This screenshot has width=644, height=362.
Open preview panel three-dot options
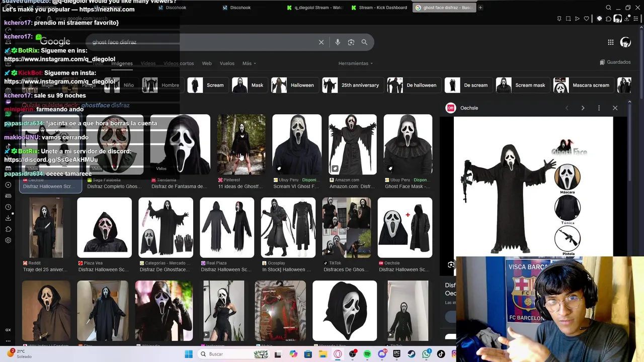[x=599, y=108]
